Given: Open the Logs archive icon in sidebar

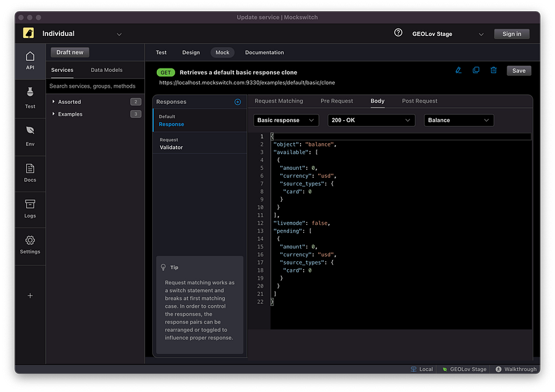Looking at the screenshot, I should click(x=30, y=208).
